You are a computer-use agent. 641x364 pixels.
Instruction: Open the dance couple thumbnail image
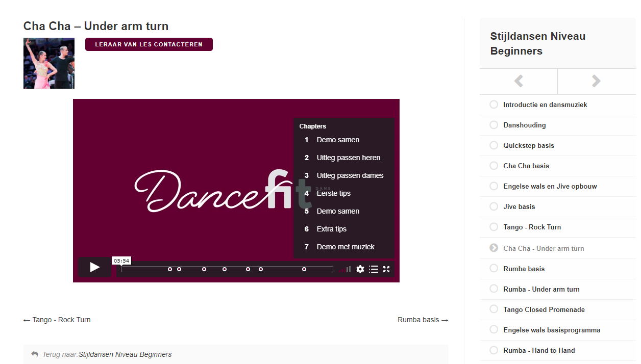pos(49,63)
